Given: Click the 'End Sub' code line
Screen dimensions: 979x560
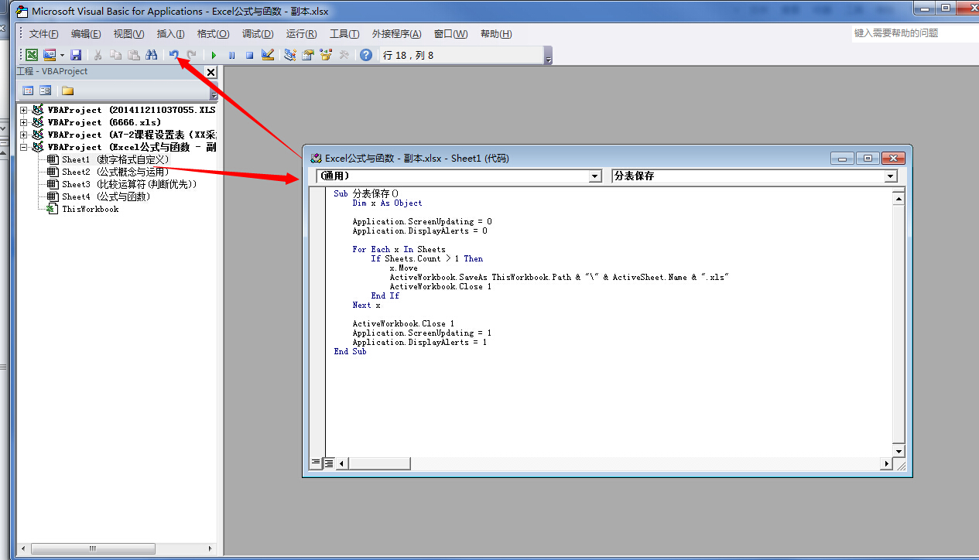Looking at the screenshot, I should coord(350,351).
